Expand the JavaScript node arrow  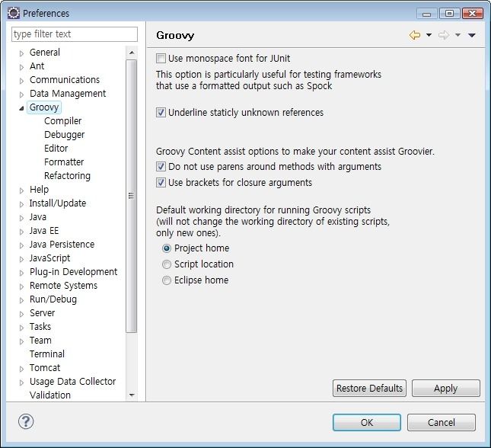tap(21, 259)
